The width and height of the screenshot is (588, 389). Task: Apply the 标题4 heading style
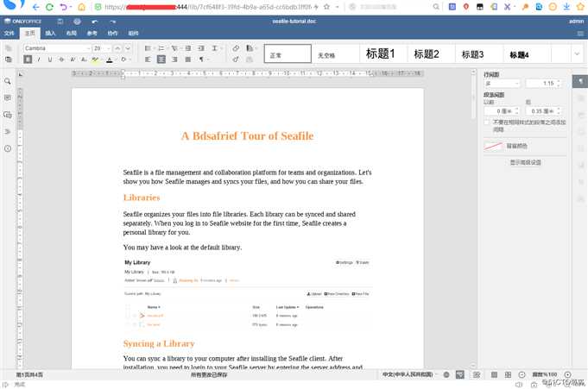click(527, 53)
